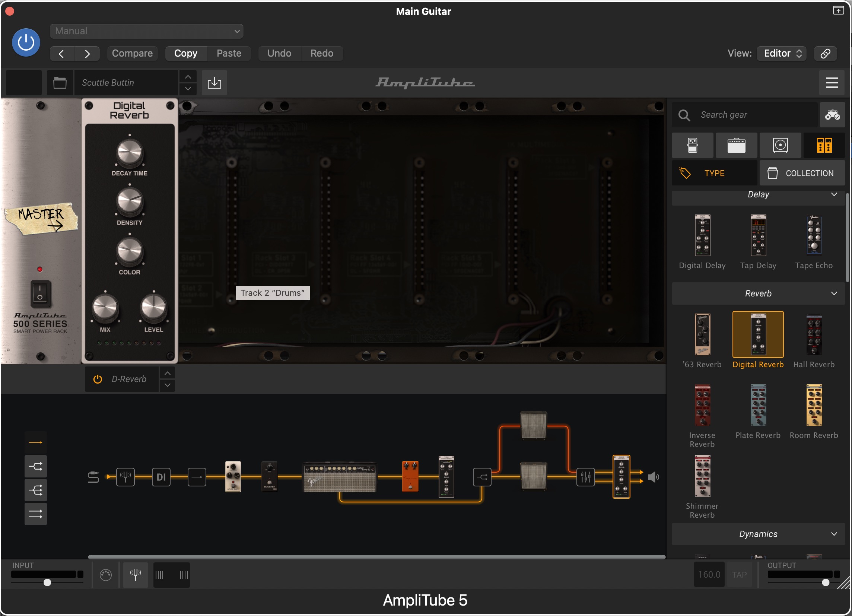Click the Copy button
The image size is (852, 616).
pyautogui.click(x=185, y=53)
